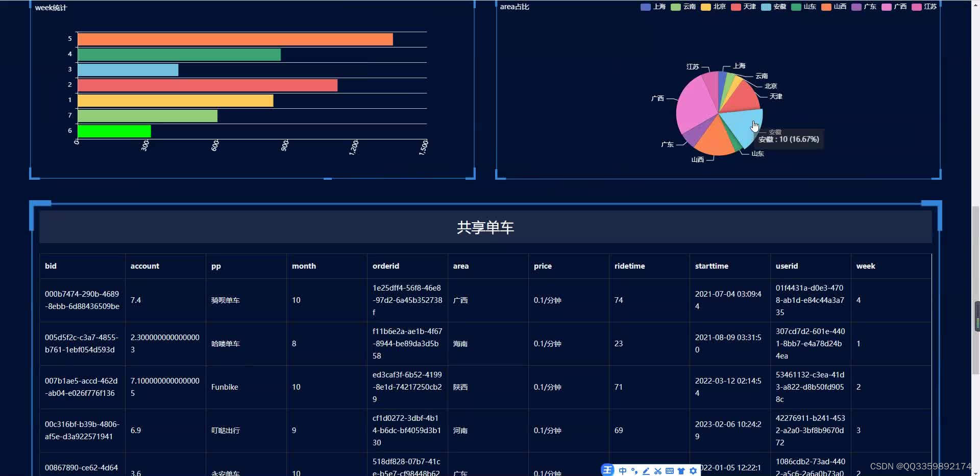This screenshot has width=980, height=476.
Task: Click the orange week 5 bar
Action: click(x=235, y=39)
